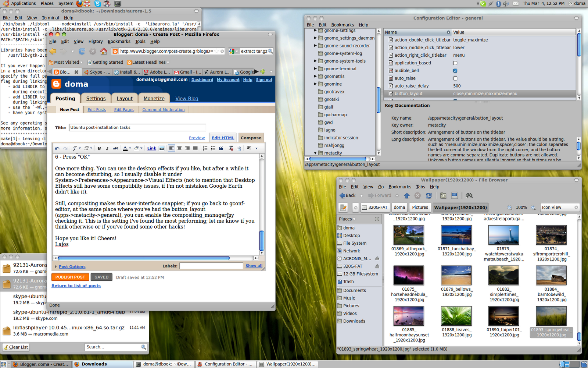
Task: Open the font family dropdown in the editor
Action: pos(77,148)
